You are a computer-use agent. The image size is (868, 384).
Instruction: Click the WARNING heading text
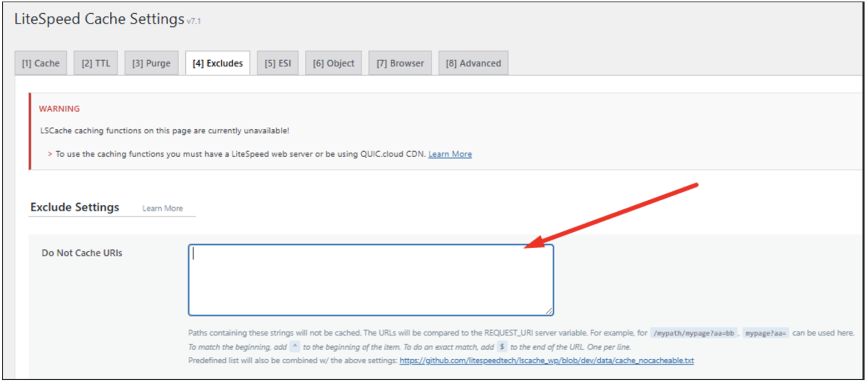pyautogui.click(x=59, y=109)
